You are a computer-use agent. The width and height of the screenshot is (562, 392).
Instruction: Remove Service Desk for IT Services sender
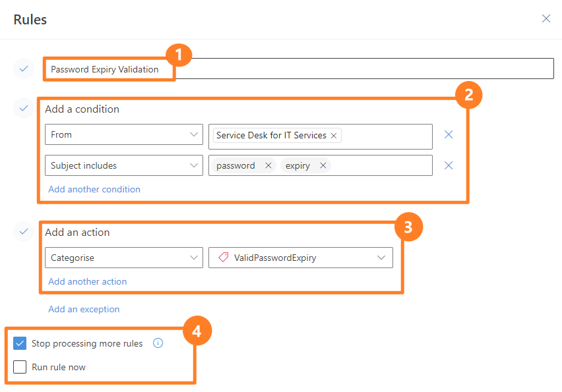[x=334, y=136]
